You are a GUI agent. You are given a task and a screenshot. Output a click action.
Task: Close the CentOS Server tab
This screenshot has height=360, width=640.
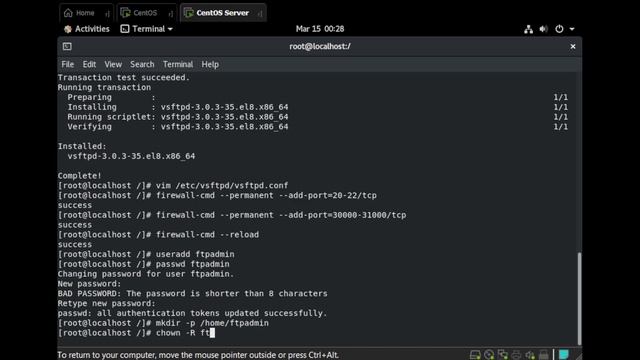pyautogui.click(x=260, y=13)
